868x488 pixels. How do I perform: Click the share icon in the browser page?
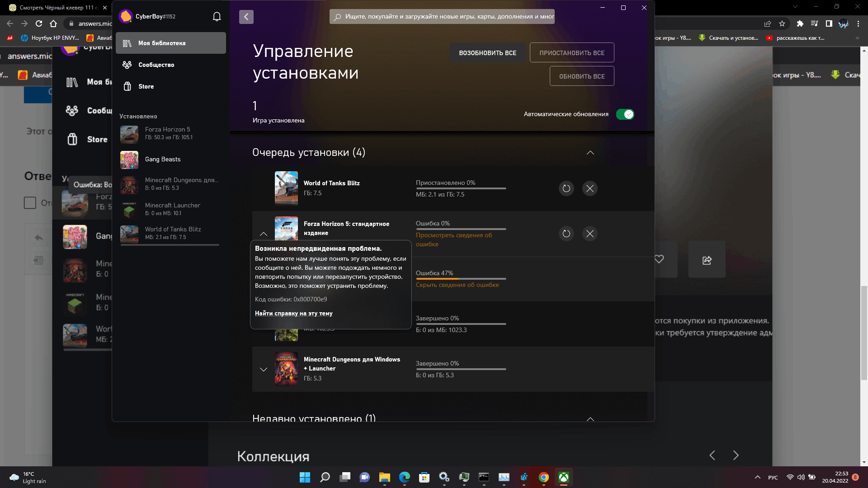point(707,260)
